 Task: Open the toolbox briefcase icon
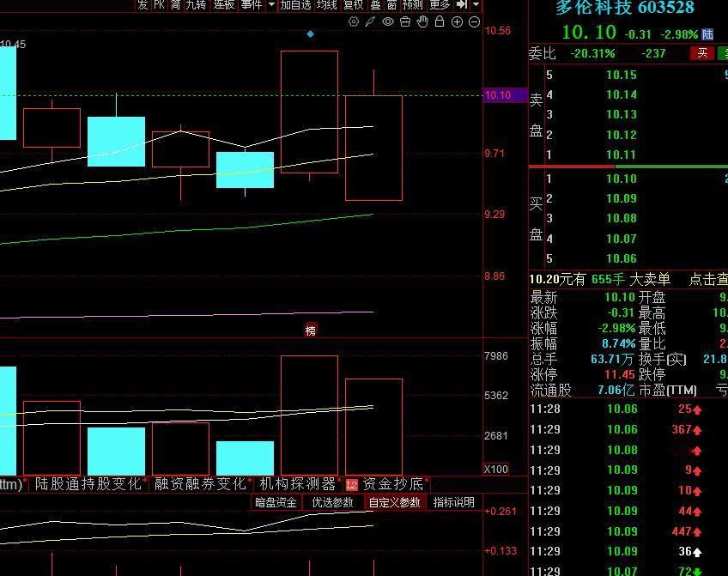[x=405, y=21]
